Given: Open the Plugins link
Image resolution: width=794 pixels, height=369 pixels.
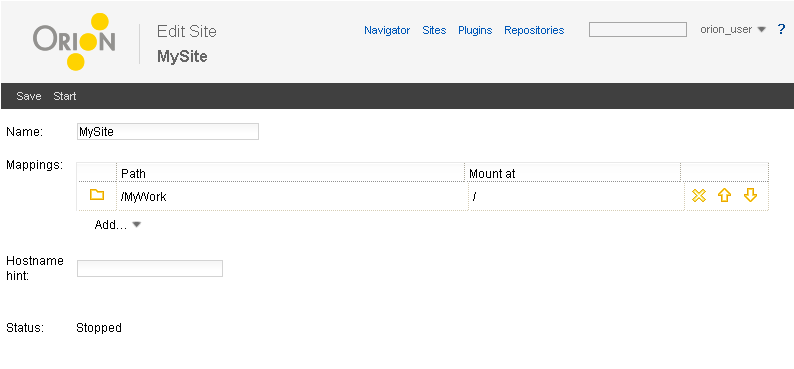Looking at the screenshot, I should click(475, 30).
